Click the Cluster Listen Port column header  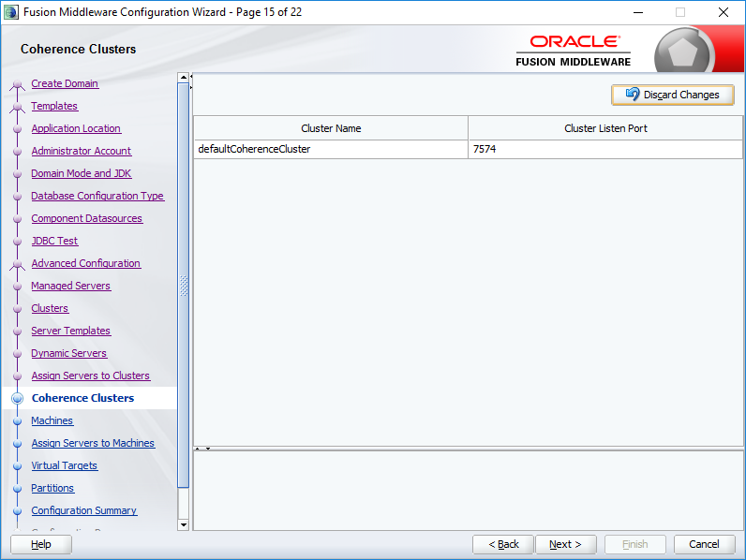(x=605, y=128)
